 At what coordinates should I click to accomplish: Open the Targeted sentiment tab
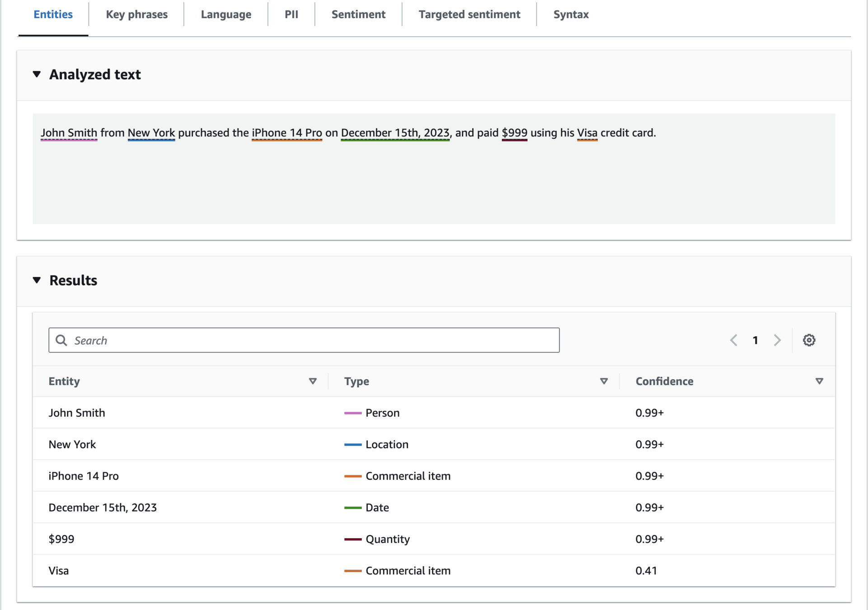(x=469, y=14)
